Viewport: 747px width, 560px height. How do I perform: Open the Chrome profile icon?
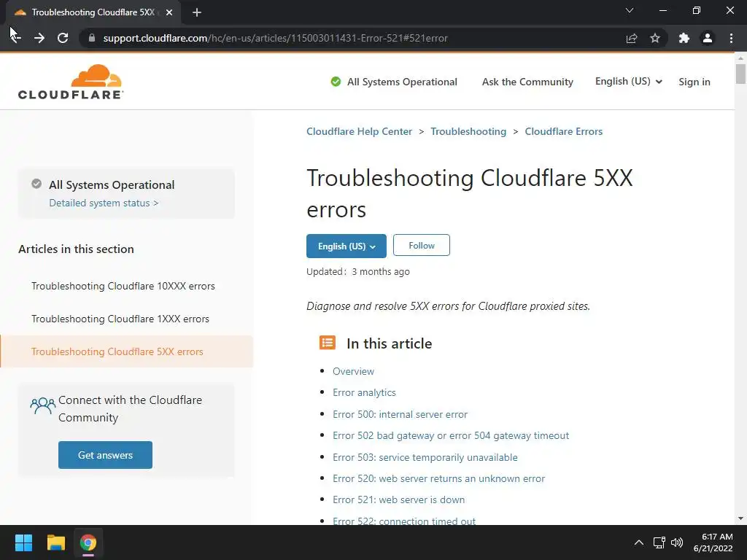click(x=708, y=38)
